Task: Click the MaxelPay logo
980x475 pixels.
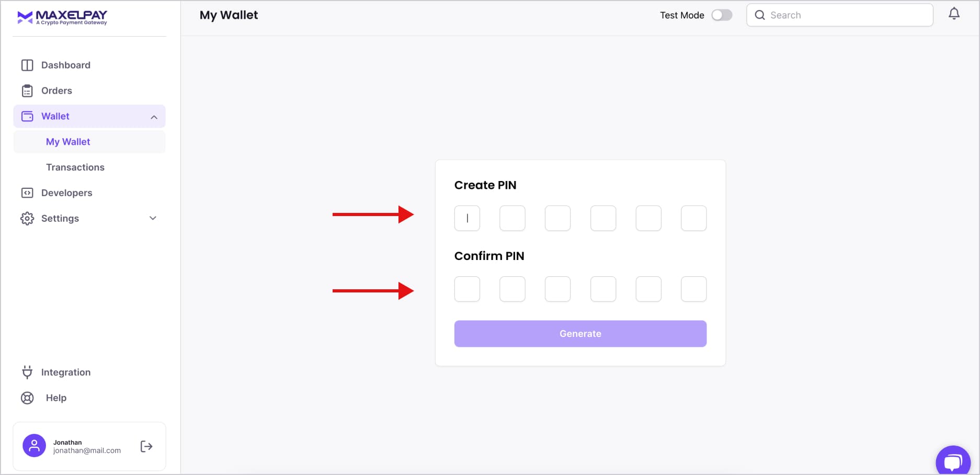Action: 62,18
